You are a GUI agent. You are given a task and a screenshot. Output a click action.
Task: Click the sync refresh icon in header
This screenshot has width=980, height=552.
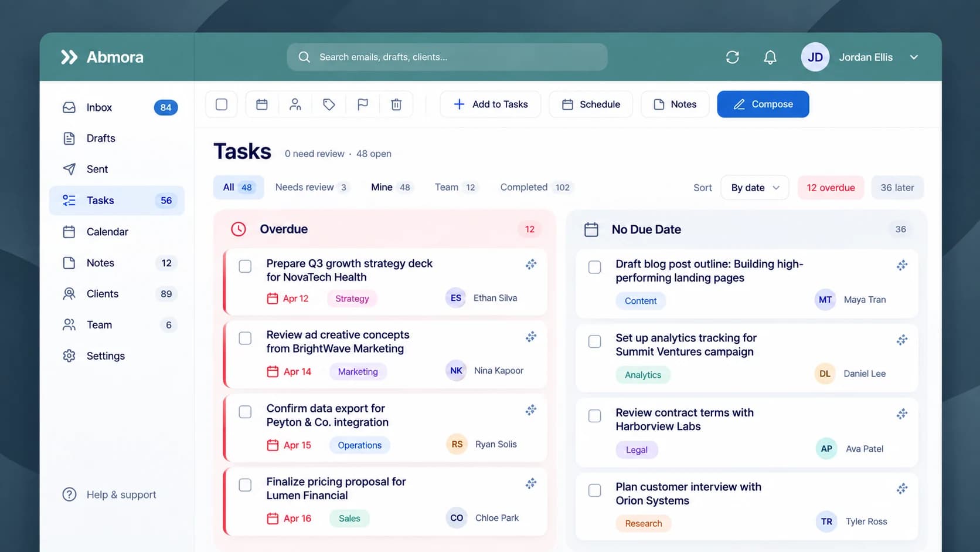pyautogui.click(x=732, y=57)
